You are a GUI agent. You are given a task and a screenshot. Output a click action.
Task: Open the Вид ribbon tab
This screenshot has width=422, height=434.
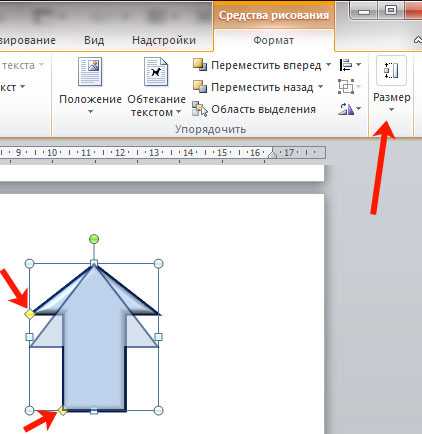[94, 40]
